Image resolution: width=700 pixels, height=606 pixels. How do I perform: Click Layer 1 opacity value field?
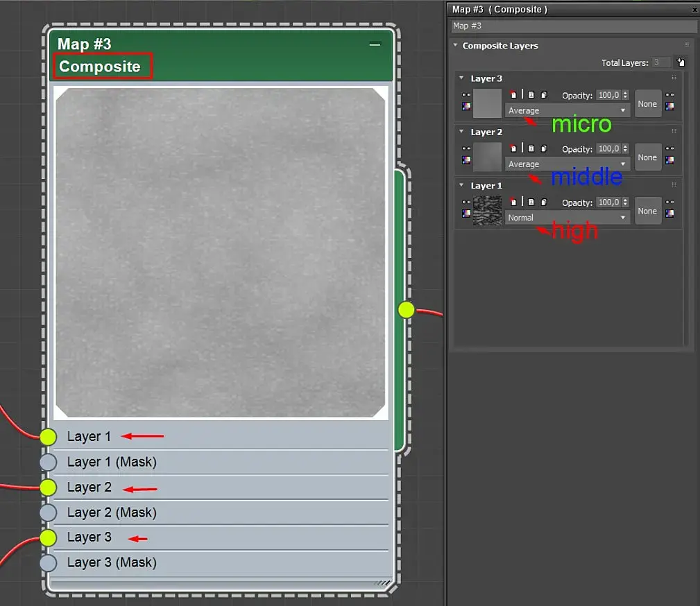(608, 202)
